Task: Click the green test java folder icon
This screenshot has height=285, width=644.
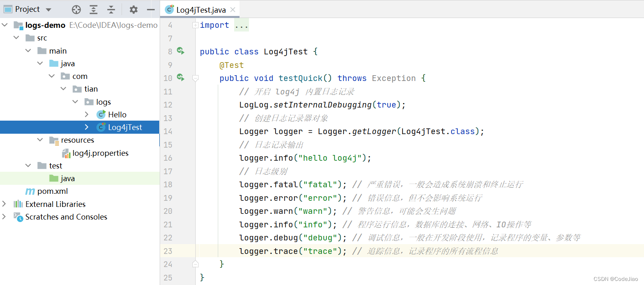Action: pyautogui.click(x=54, y=178)
